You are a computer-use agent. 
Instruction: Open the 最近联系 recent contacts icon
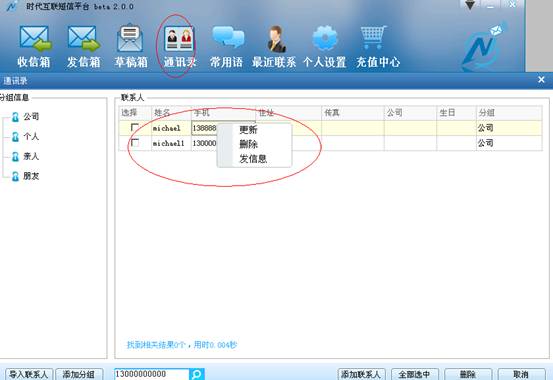tap(275, 39)
